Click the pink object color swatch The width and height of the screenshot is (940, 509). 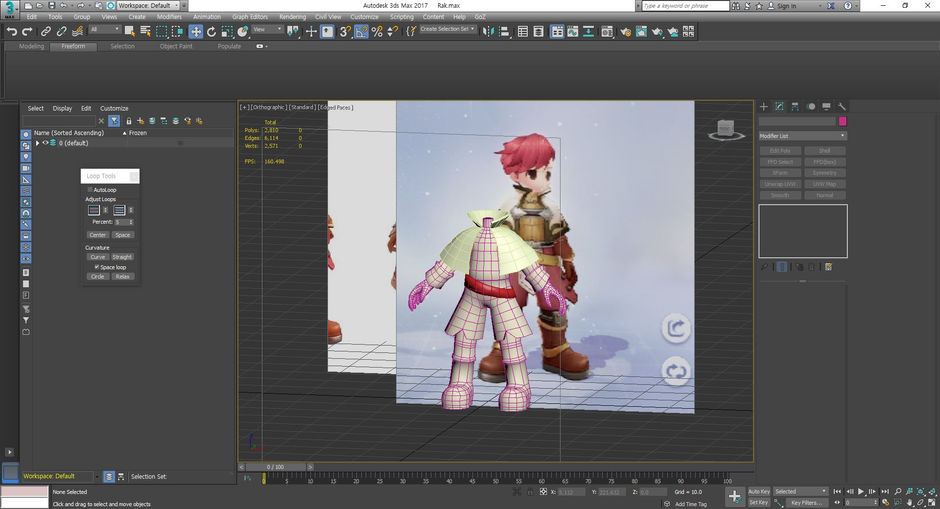tap(842, 121)
